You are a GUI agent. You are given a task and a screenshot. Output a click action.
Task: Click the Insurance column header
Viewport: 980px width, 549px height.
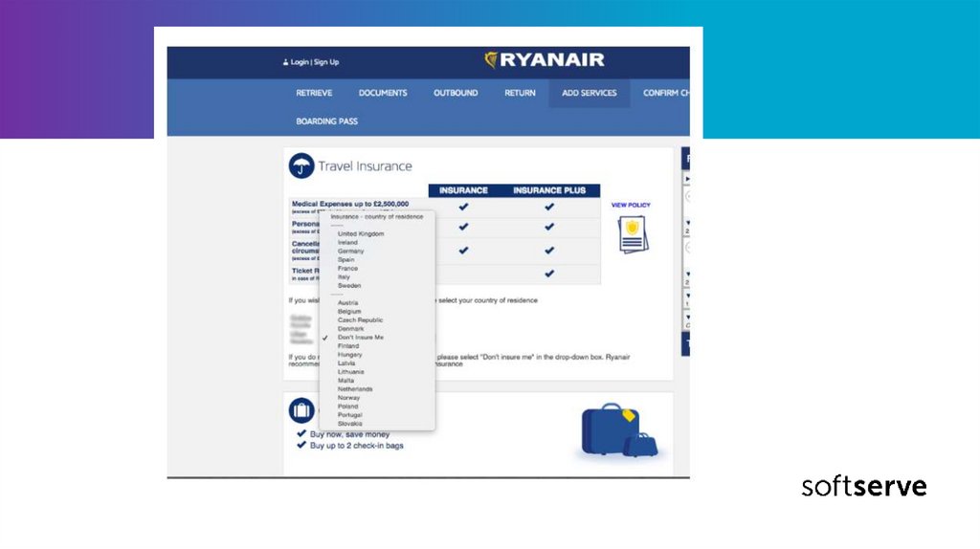[463, 190]
